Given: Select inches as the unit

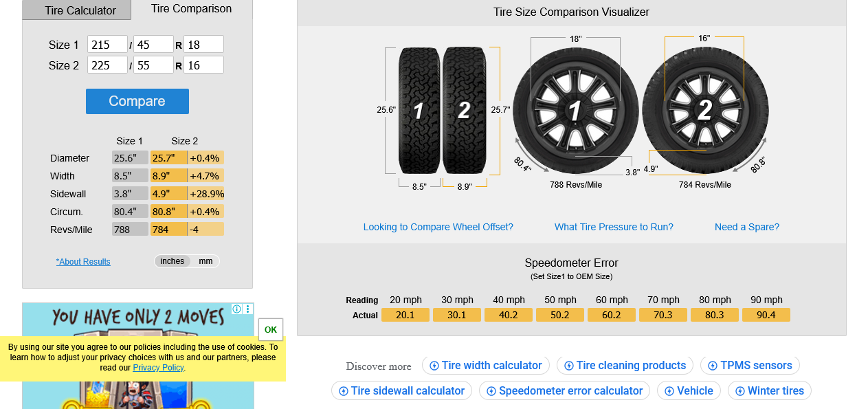Looking at the screenshot, I should click(173, 261).
